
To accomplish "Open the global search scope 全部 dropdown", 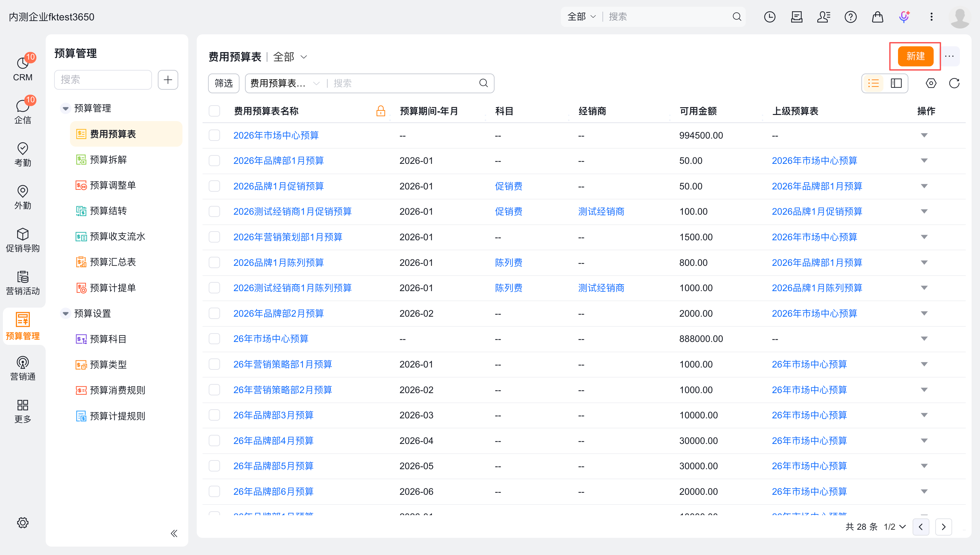I will 581,17.
